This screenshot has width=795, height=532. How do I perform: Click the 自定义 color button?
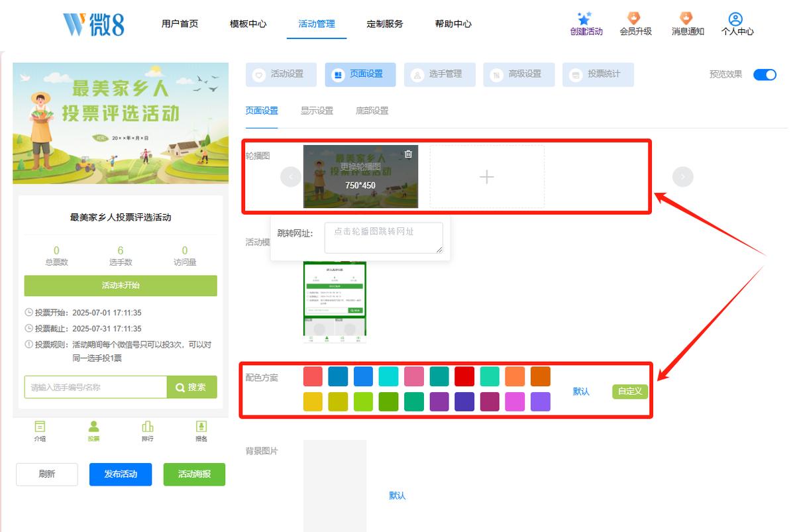[630, 392]
